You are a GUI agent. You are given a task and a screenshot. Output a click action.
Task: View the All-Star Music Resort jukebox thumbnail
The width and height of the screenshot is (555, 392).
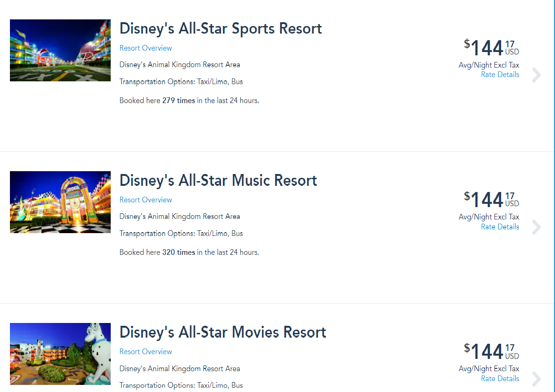(x=60, y=202)
